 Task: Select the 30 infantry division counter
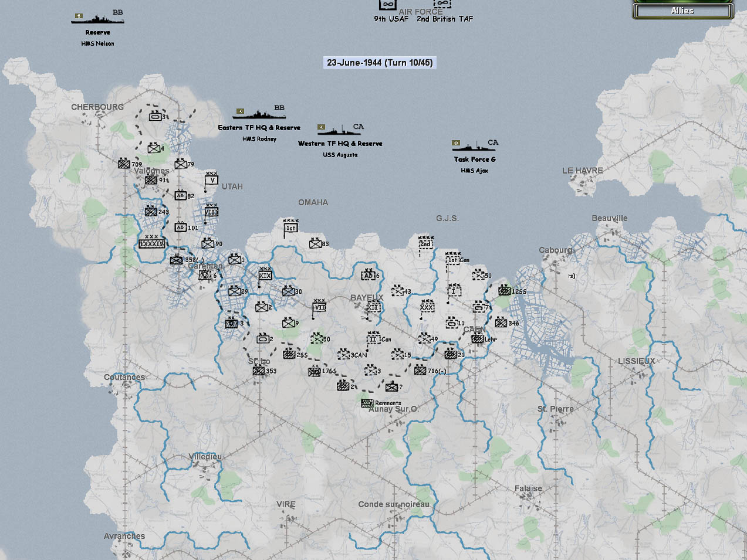(x=288, y=290)
